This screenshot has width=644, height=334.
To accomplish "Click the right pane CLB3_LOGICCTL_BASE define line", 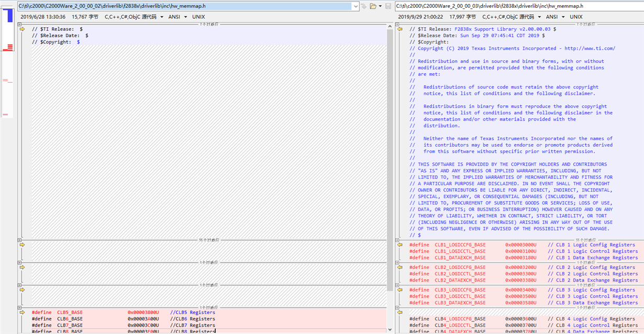I will 524,296.
